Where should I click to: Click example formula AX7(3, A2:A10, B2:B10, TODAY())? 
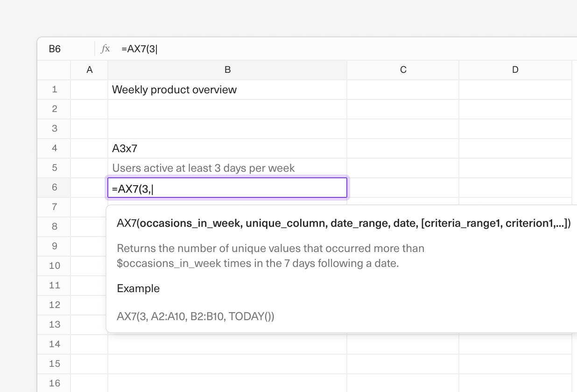click(x=196, y=316)
